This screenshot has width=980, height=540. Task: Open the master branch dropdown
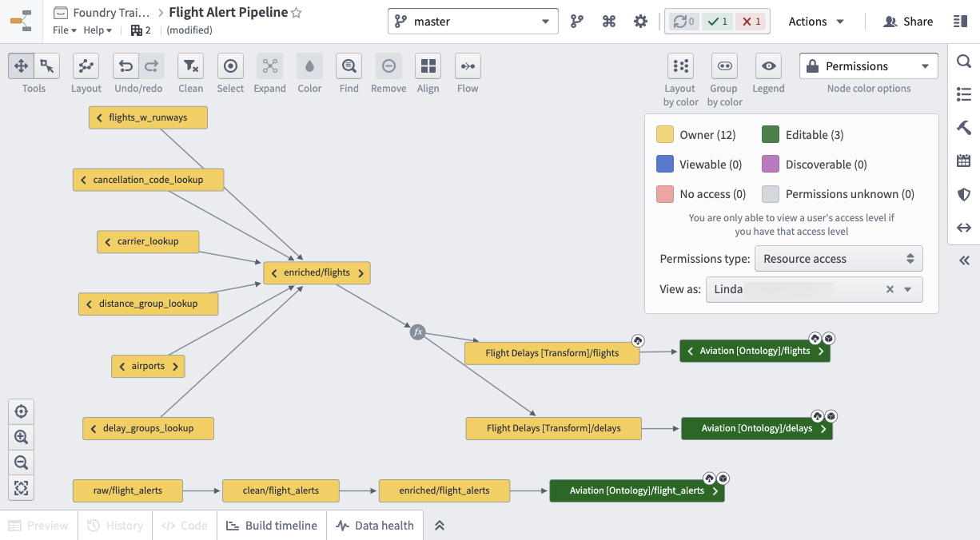[473, 22]
